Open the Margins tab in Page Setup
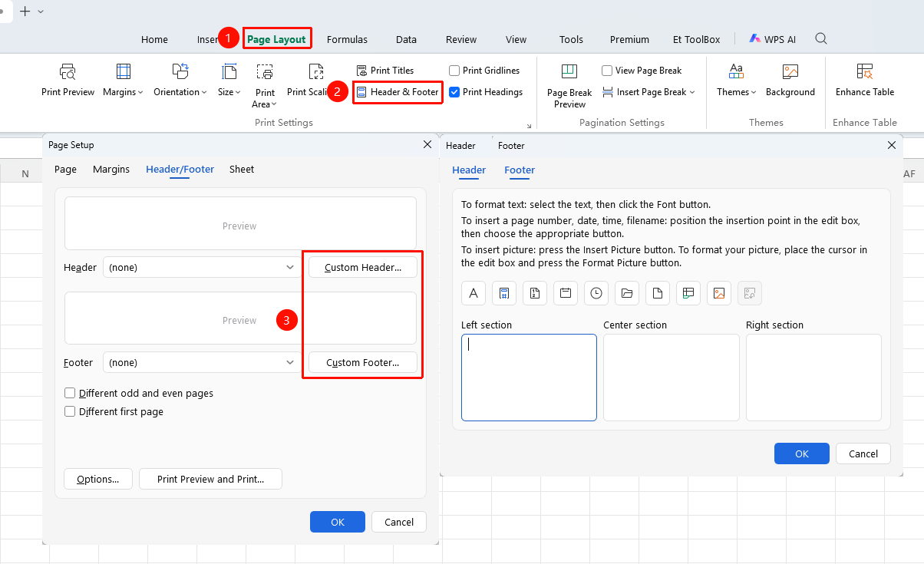The image size is (924, 564). coord(111,169)
